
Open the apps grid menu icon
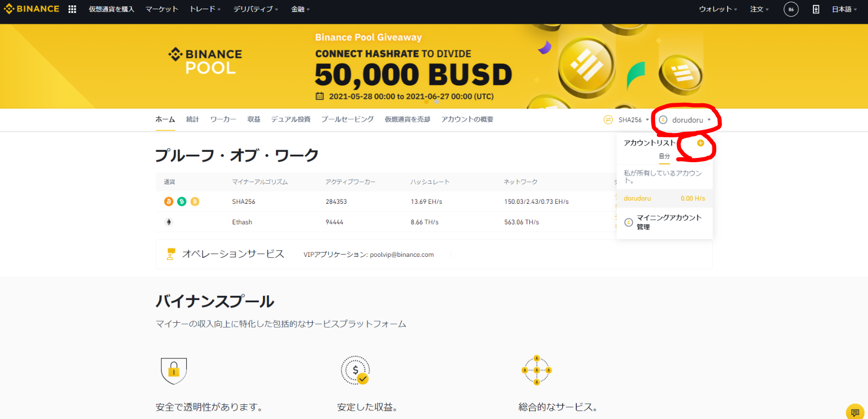tap(72, 9)
